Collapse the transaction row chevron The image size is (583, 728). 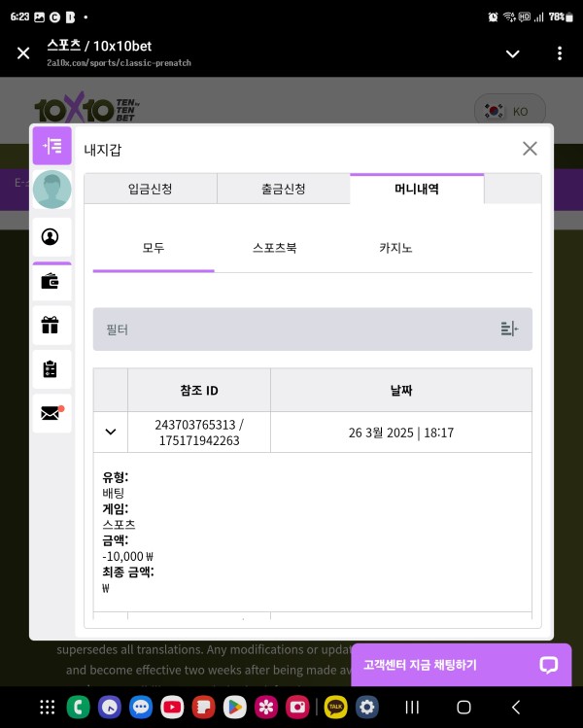111,433
